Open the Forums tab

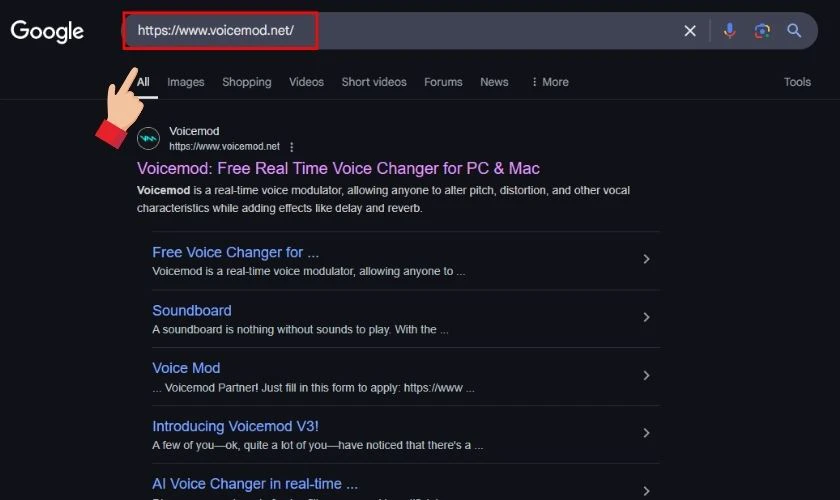[x=443, y=82]
